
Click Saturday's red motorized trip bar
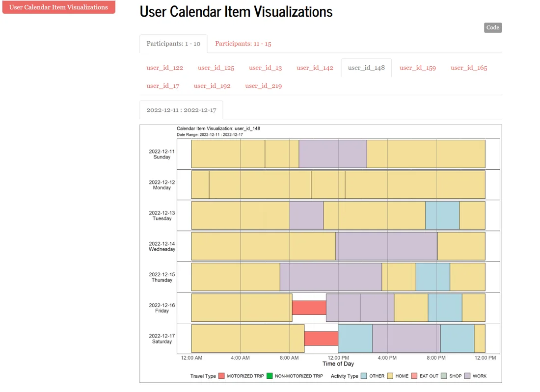pyautogui.click(x=321, y=339)
